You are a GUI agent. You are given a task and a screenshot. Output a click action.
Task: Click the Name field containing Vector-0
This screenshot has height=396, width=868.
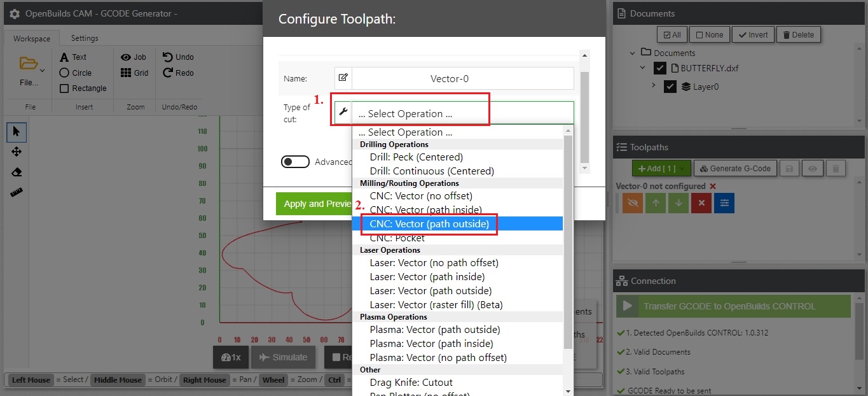point(462,78)
